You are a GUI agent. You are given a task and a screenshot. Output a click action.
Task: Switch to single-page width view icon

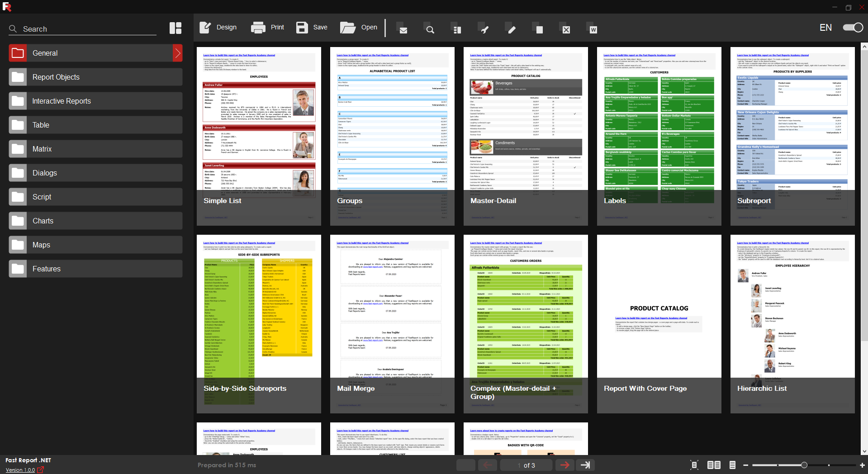pos(732,465)
